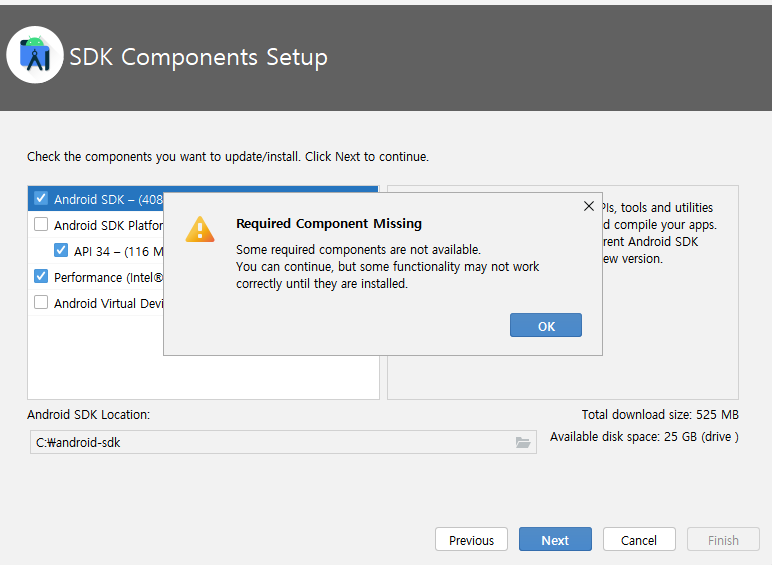Click the Next button
The image size is (772, 565).
tap(555, 540)
